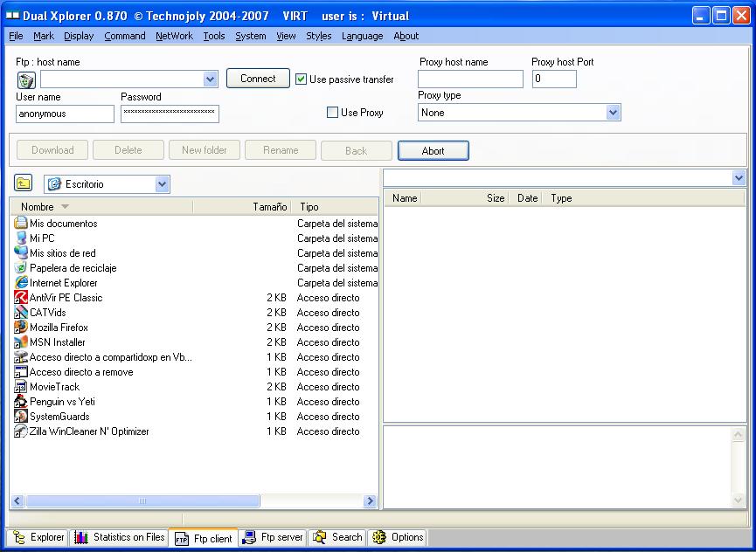756x552 pixels.
Task: Open the Ftp host name dropdown
Action: pyautogui.click(x=211, y=79)
